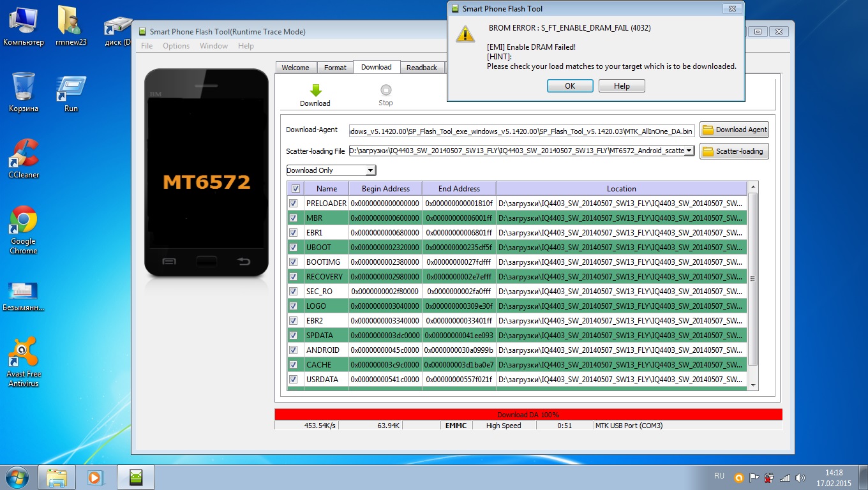Open the Download Agent folder button

pyautogui.click(x=734, y=130)
